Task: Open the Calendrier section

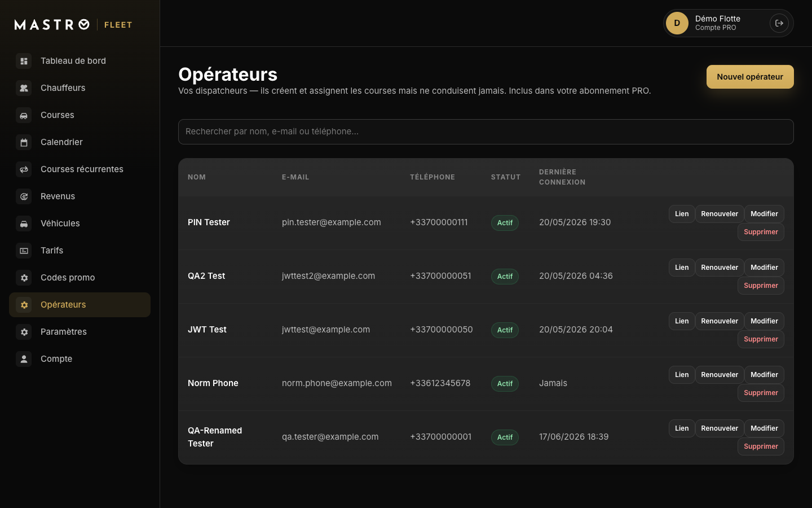Action: pos(80,142)
